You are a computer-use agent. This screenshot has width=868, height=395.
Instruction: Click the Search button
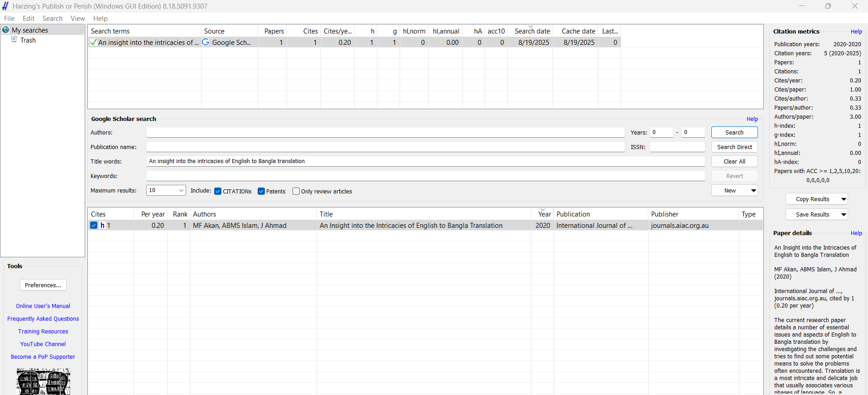tap(734, 132)
